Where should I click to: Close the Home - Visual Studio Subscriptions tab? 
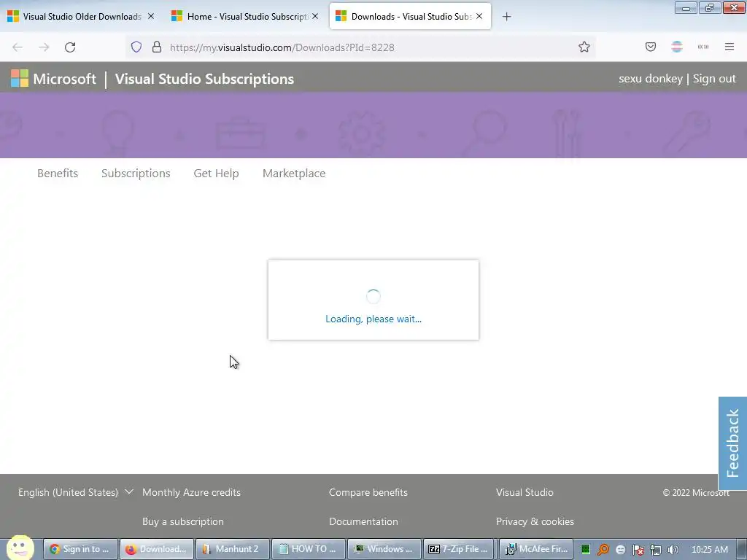tap(315, 16)
